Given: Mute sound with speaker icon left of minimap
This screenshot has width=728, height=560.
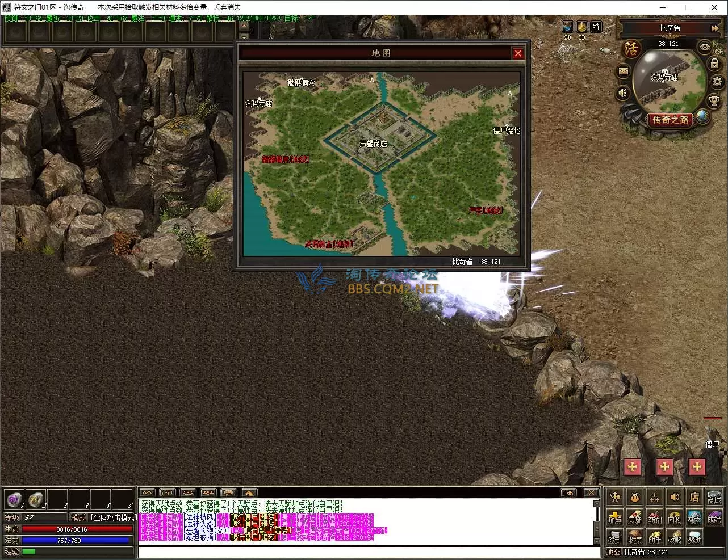Looking at the screenshot, I should pyautogui.click(x=623, y=92).
